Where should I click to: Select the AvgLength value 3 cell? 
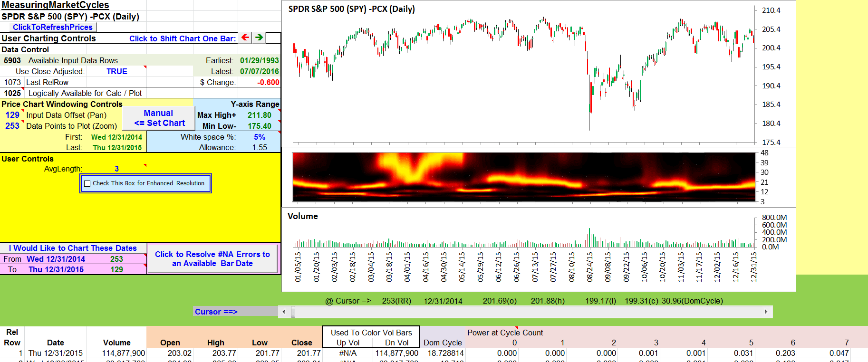point(117,169)
